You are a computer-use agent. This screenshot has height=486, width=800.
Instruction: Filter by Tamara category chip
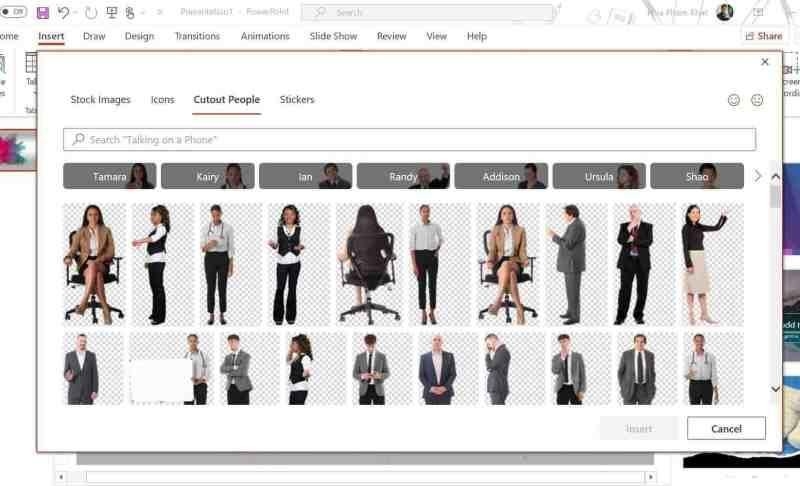[x=110, y=176]
